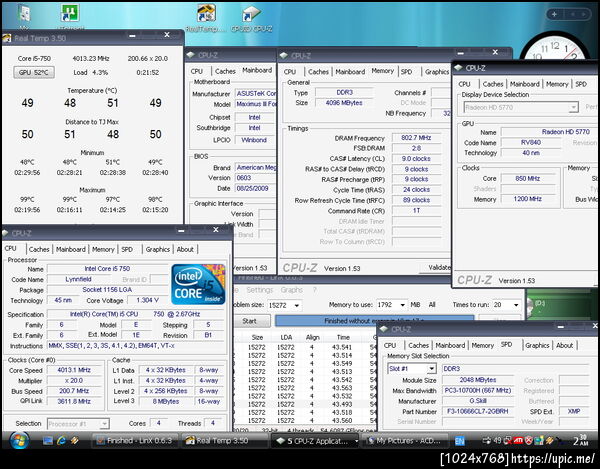The width and height of the screenshot is (600, 469).
Task: Open the RealTemp desktop shortcut icon
Action: click(x=206, y=14)
